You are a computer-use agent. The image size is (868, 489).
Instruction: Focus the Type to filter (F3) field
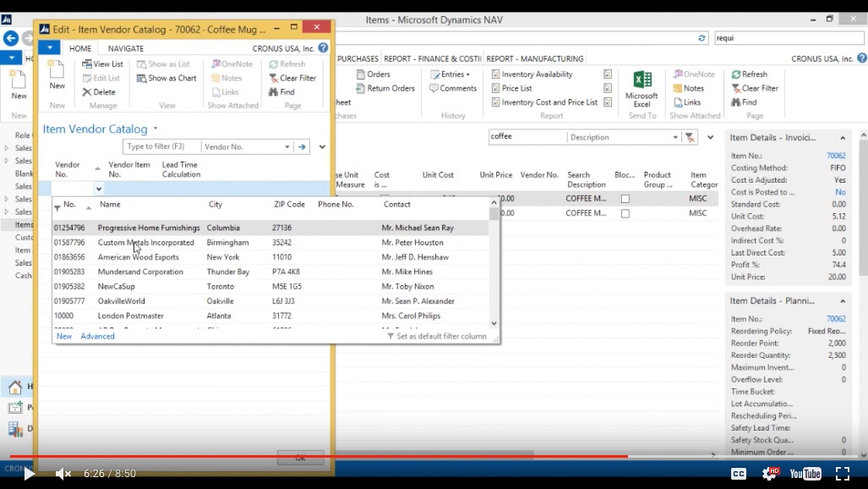[x=161, y=147]
